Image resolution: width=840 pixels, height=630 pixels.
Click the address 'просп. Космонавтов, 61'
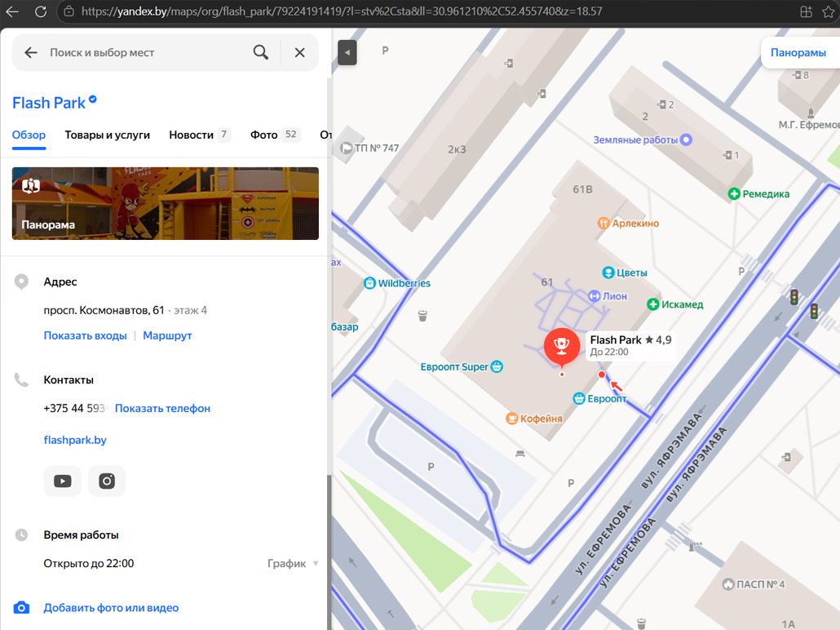point(104,310)
